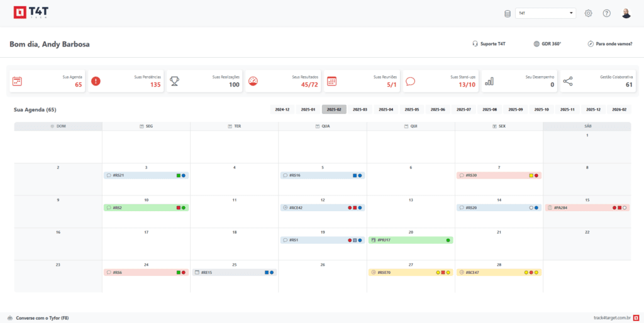Select the 2025-10 month tab
Viewport: 644px width, 323px height.
(541, 109)
